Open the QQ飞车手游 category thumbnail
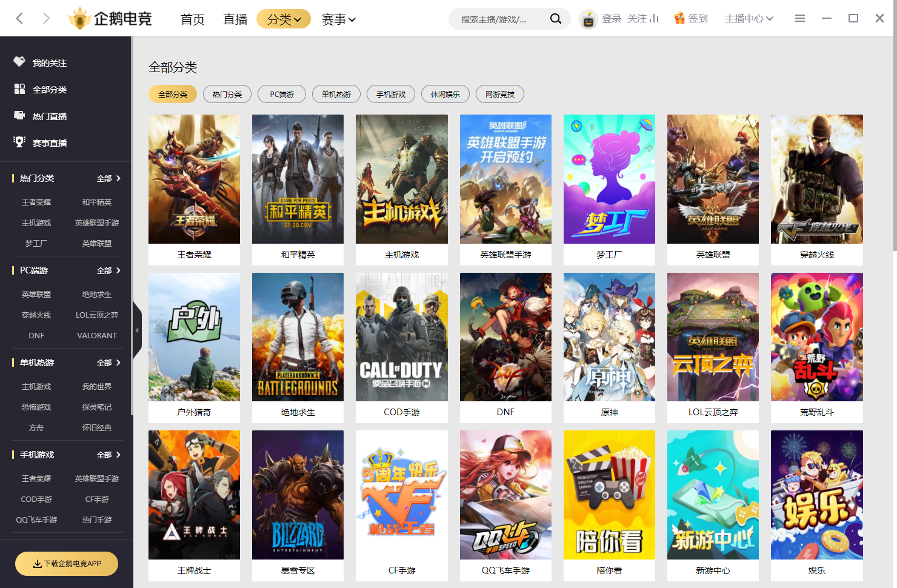This screenshot has height=588, width=897. point(505,495)
